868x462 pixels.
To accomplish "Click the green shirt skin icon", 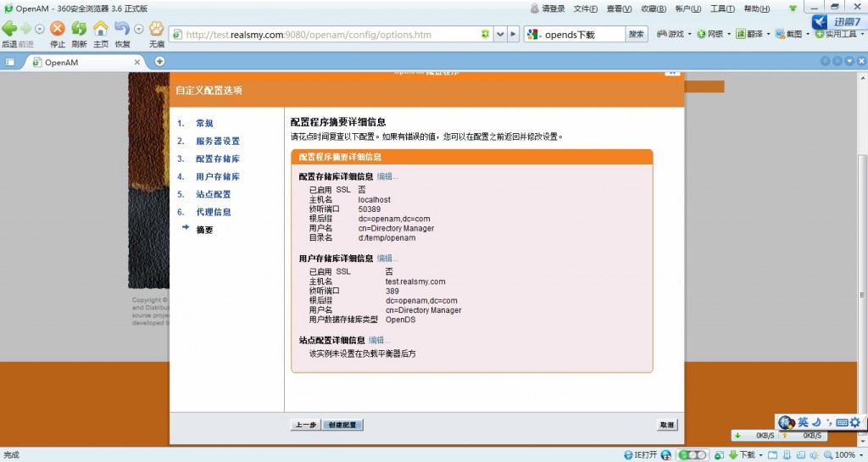I will [x=793, y=8].
